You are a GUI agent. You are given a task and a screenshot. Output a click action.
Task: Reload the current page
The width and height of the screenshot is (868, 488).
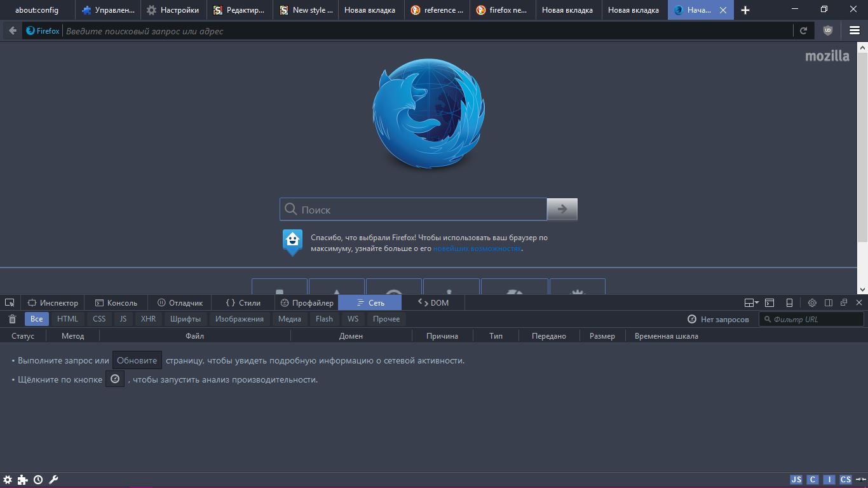tap(803, 30)
